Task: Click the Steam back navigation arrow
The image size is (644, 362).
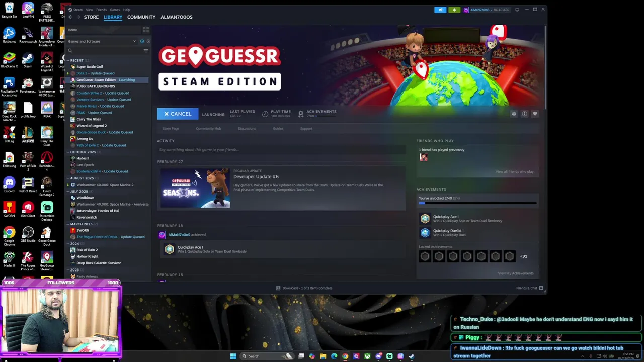Action: pos(70,17)
